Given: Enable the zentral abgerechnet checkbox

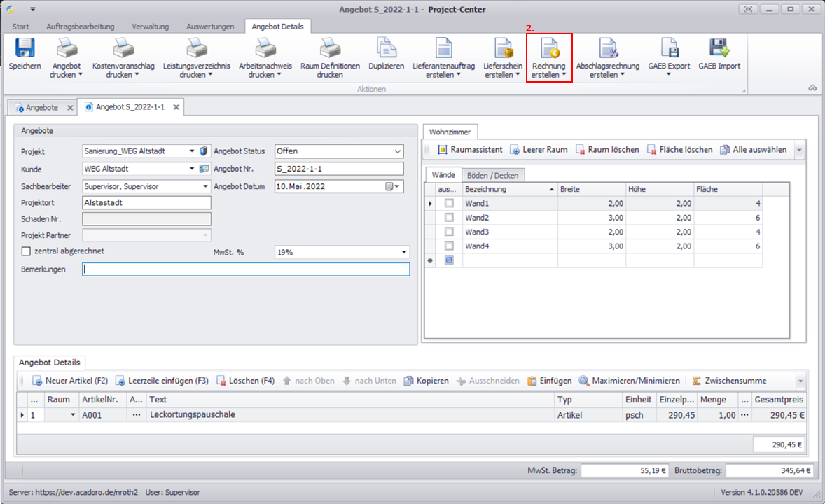Looking at the screenshot, I should coord(27,251).
